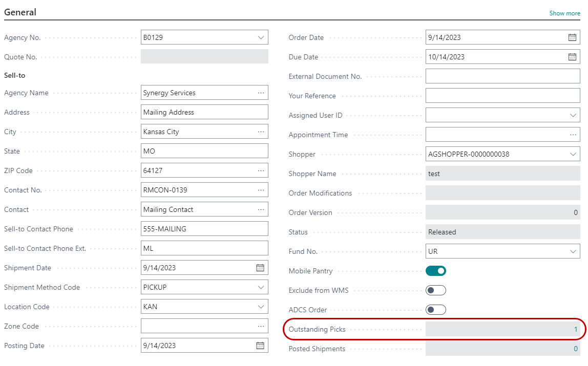Disable the Mobile Pantry toggle

coord(436,271)
